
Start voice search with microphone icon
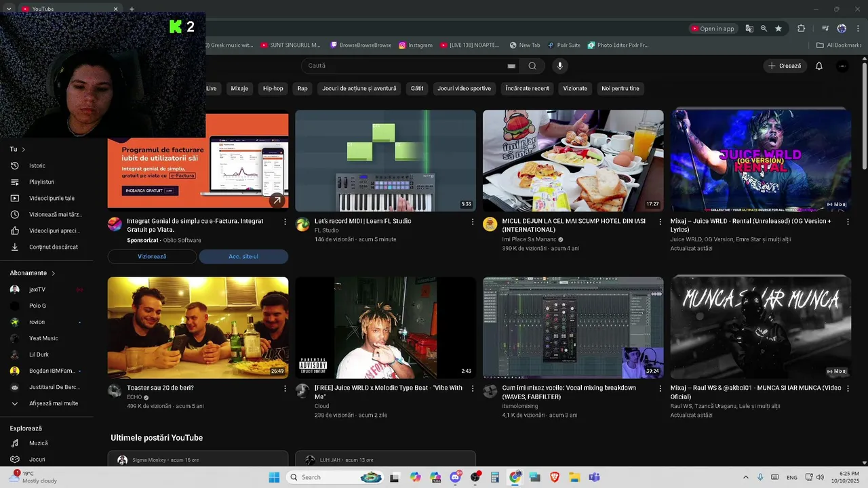point(559,66)
